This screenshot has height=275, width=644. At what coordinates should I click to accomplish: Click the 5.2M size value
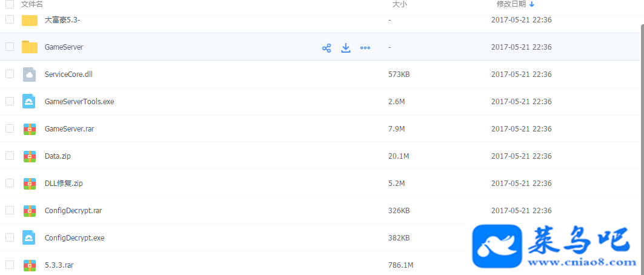point(396,184)
